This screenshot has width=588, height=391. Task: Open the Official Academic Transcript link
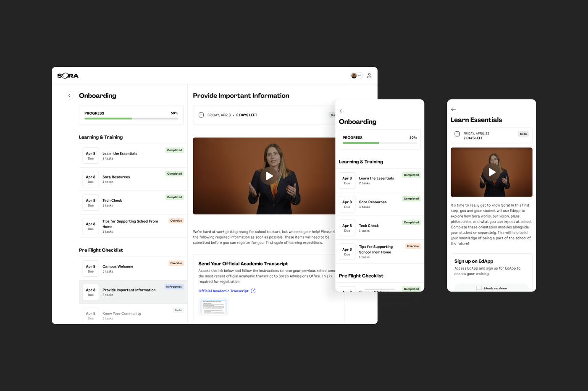pos(223,291)
